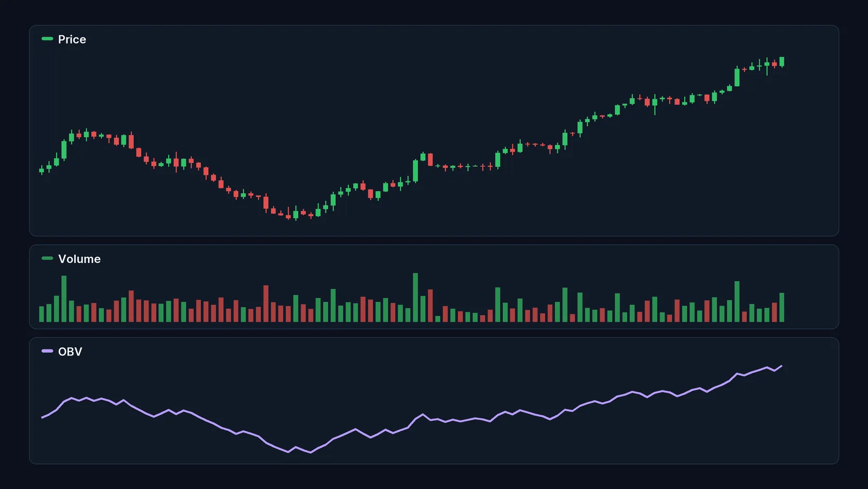Select the Price panel label
868x489 pixels.
72,39
